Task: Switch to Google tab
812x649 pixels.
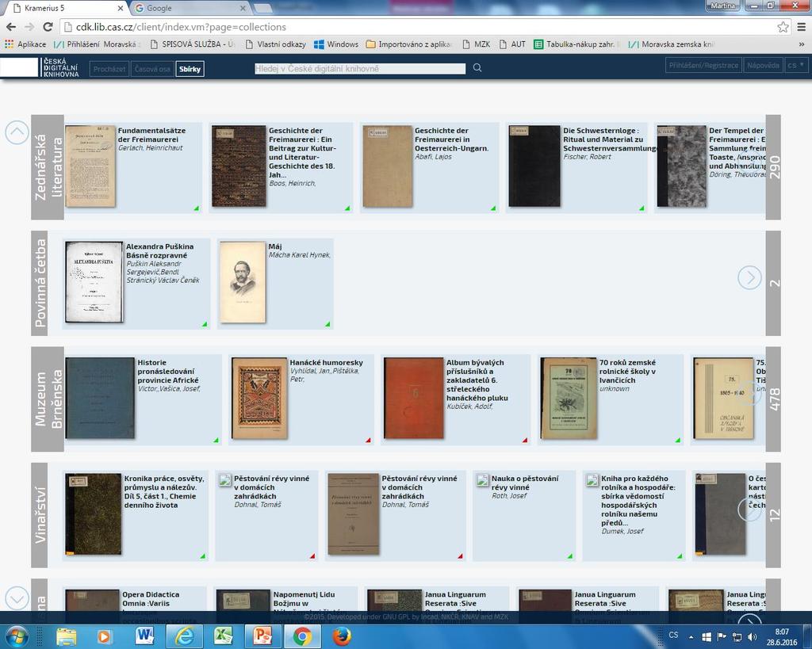Action: 189,8
